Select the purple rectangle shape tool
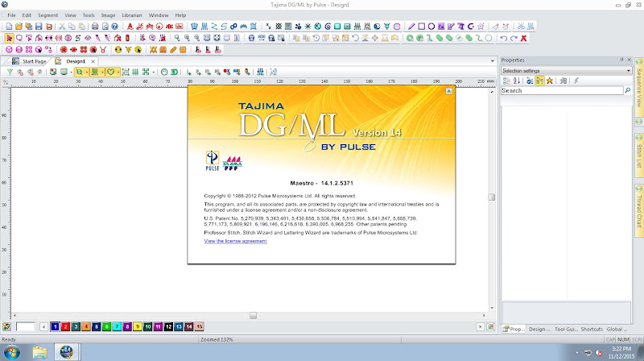Viewport: 644px width, 361px height. 421,27
